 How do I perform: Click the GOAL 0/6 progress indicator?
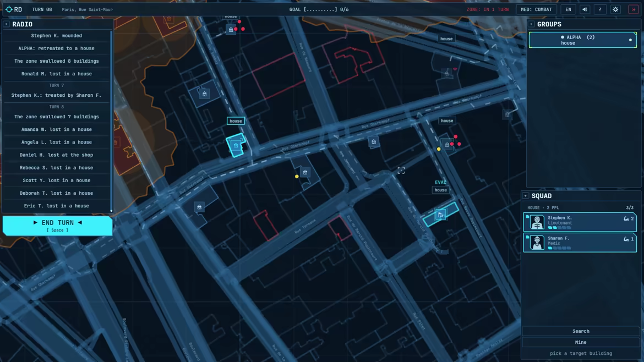[319, 9]
